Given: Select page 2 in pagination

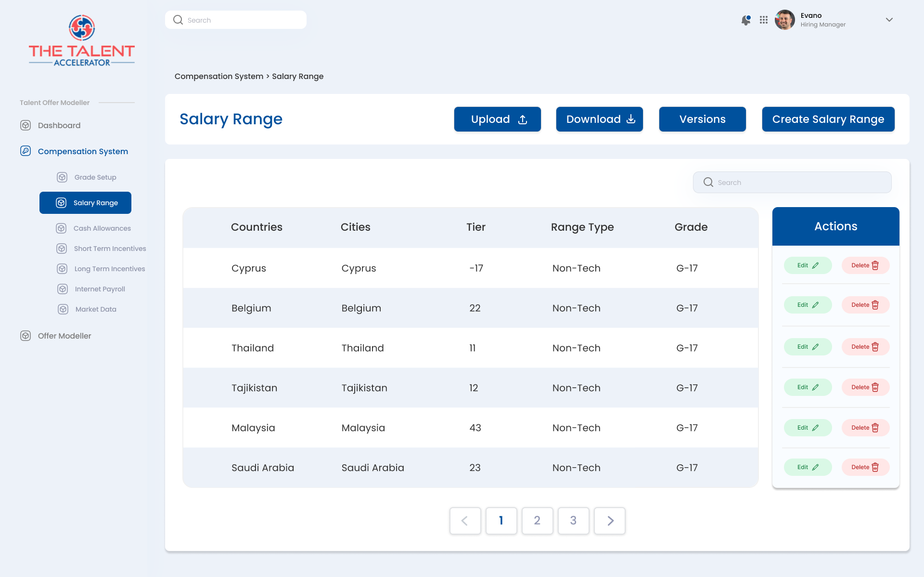Looking at the screenshot, I should (537, 521).
